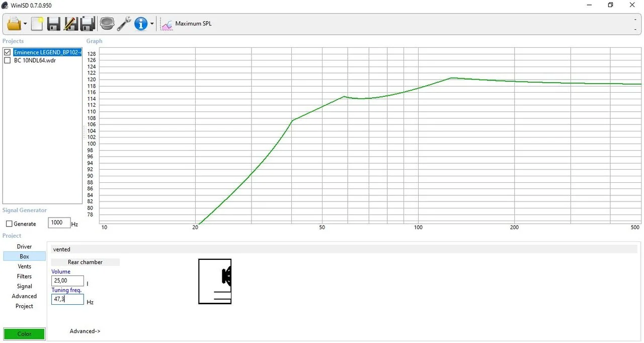644x343 pixels.
Task: Click the box Volume input field
Action: [x=67, y=281]
